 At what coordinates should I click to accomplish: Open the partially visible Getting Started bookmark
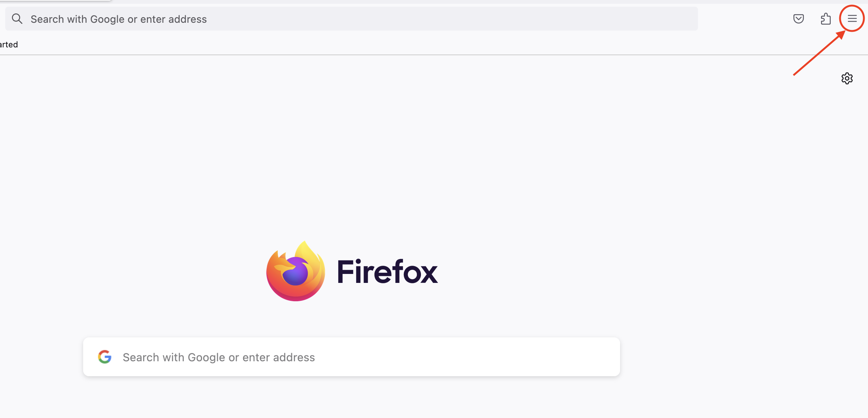(x=9, y=44)
